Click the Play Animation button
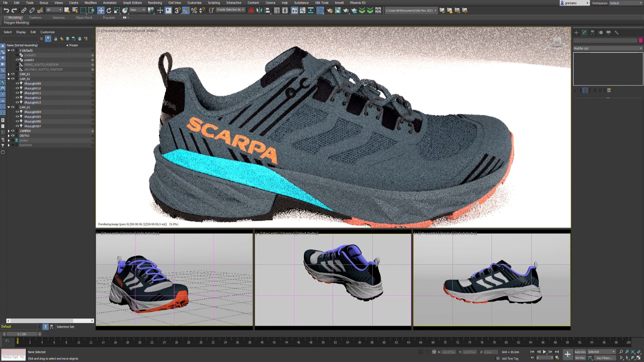The image size is (644, 362). tap(544, 352)
